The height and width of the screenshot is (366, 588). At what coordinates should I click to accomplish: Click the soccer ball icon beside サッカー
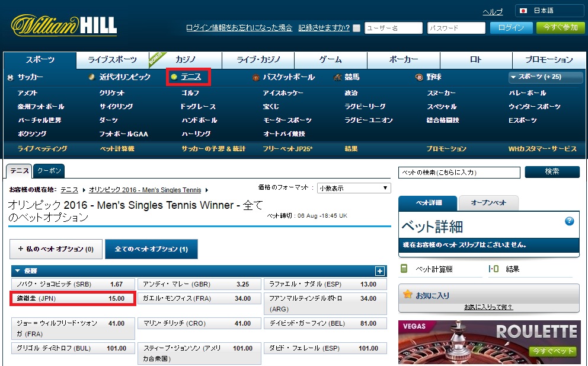(11, 78)
